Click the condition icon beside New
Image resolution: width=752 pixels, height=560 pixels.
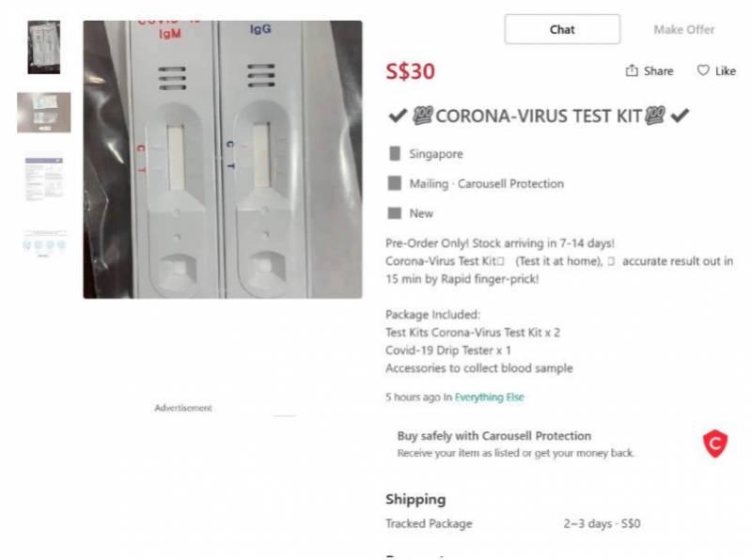click(x=395, y=213)
